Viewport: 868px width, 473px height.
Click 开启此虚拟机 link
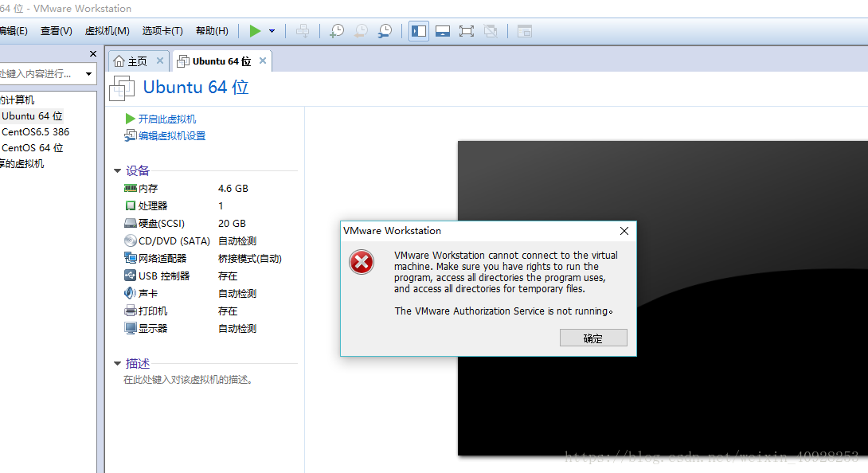(167, 119)
